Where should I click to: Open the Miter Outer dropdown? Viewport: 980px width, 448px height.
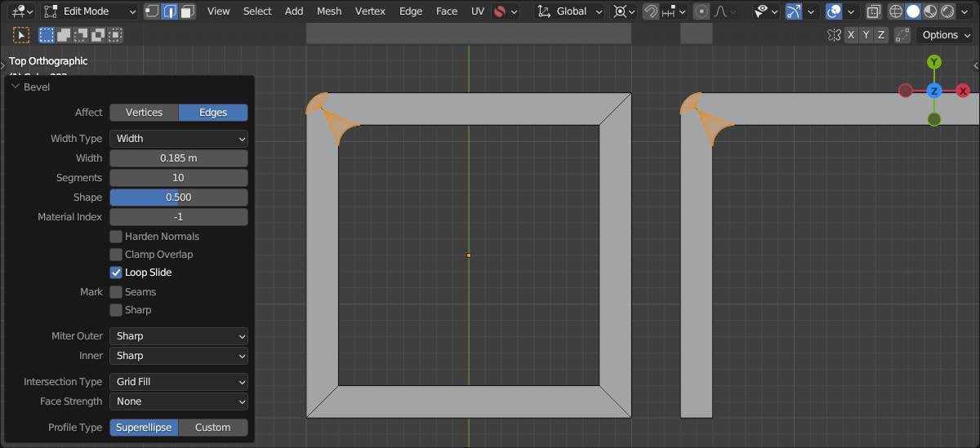tap(179, 336)
